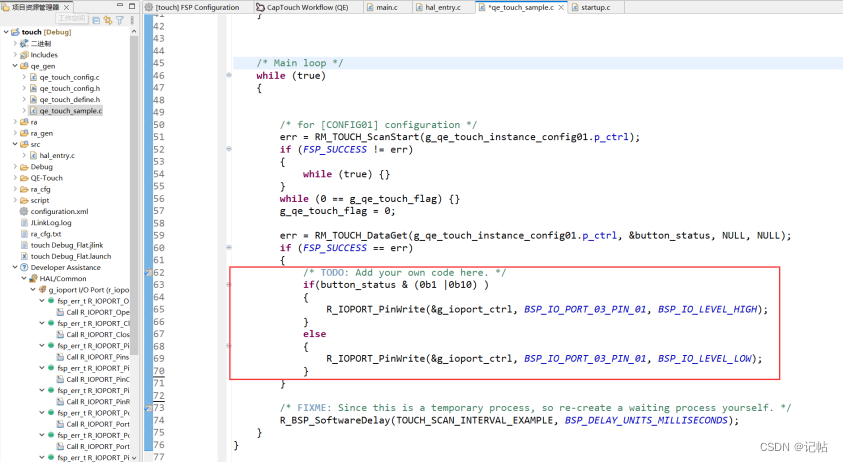The height and width of the screenshot is (462, 843).
Task: Fold the if block at line 60
Action: [x=229, y=247]
